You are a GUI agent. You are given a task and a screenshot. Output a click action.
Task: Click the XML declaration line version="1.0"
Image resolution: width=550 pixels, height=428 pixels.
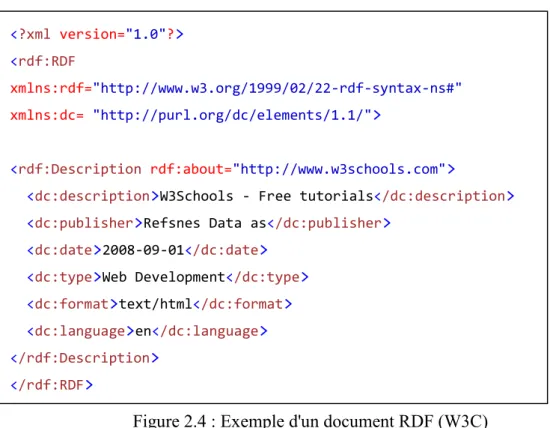coord(97,34)
